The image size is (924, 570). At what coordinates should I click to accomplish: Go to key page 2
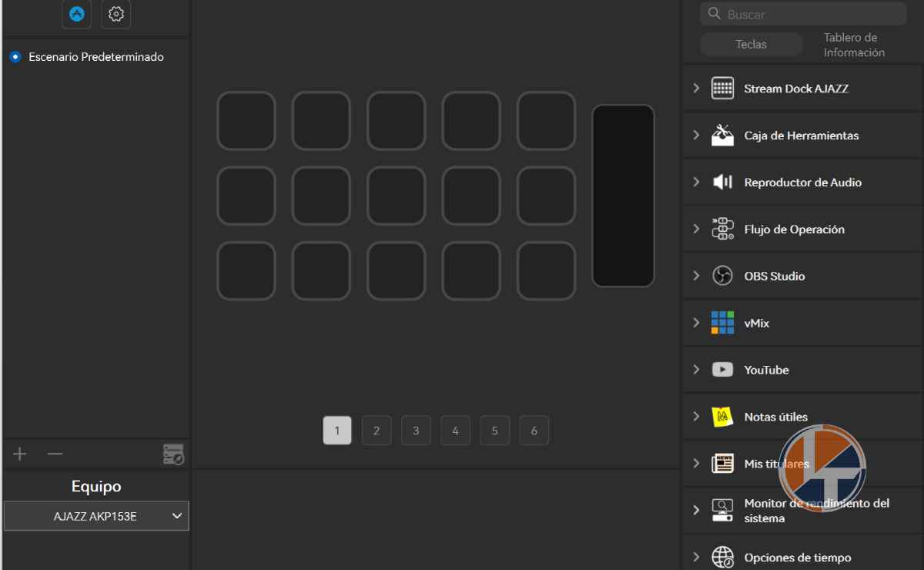[377, 431]
